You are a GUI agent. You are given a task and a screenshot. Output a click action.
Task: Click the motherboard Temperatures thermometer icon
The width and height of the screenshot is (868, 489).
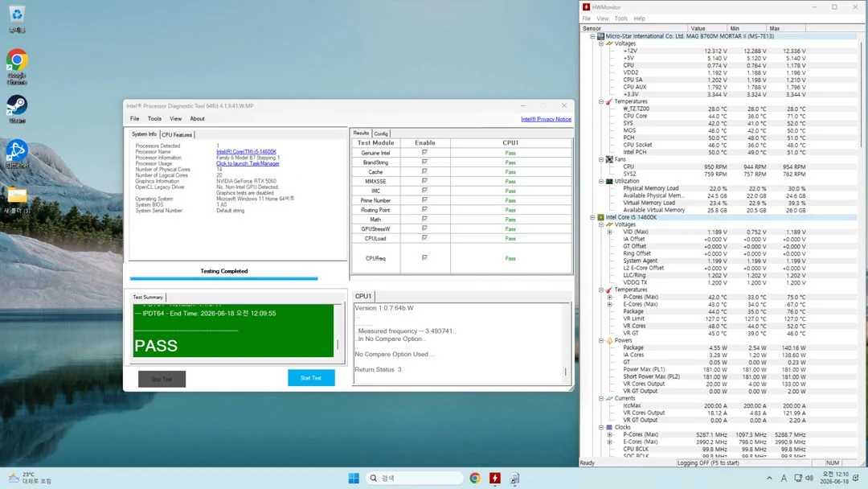pyautogui.click(x=609, y=101)
